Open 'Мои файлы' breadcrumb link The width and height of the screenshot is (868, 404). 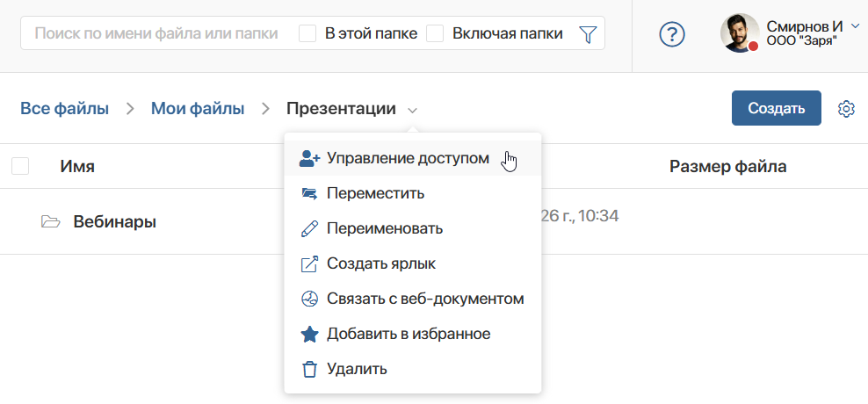point(198,109)
